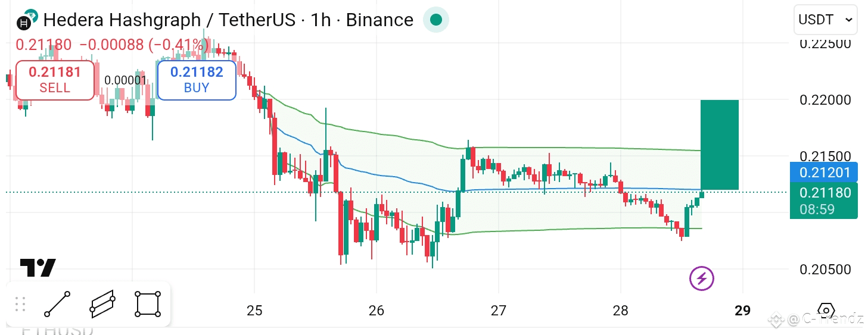Click the TradingView logo
This screenshot has width=868, height=335.
click(38, 268)
